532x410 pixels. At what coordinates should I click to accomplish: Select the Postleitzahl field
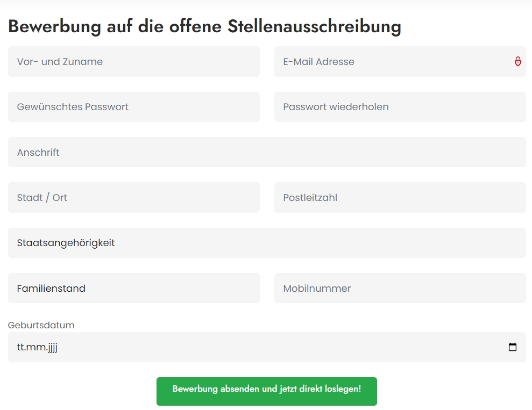(400, 198)
